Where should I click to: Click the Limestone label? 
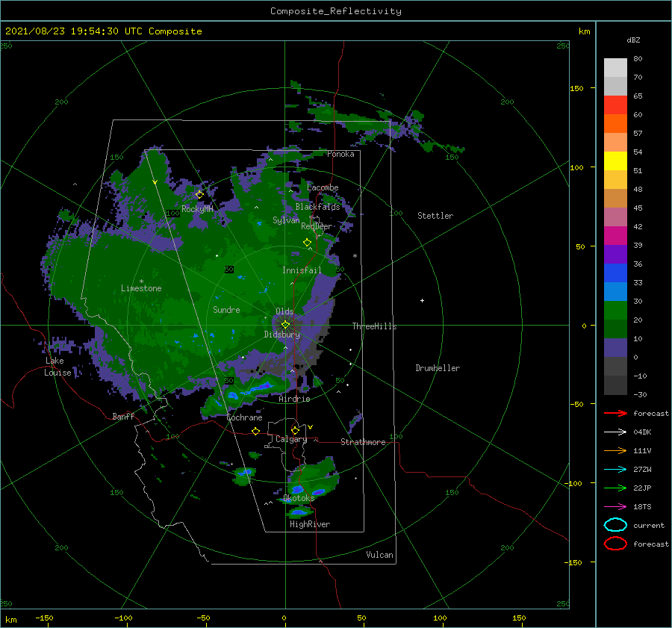point(141,288)
